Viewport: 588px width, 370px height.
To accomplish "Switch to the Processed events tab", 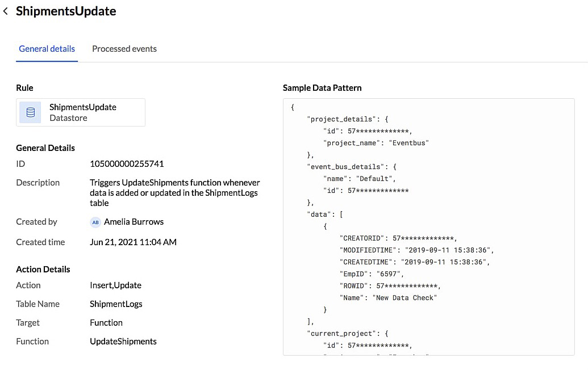I will [x=124, y=49].
